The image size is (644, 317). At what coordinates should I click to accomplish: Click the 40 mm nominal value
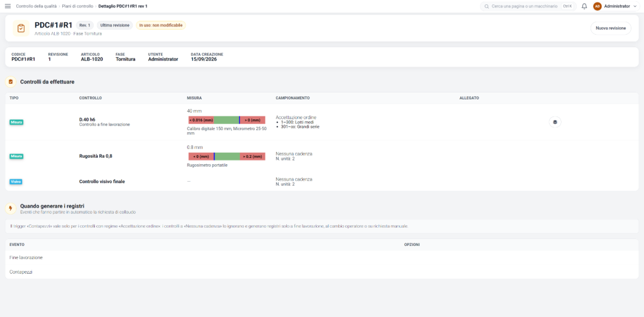point(194,111)
